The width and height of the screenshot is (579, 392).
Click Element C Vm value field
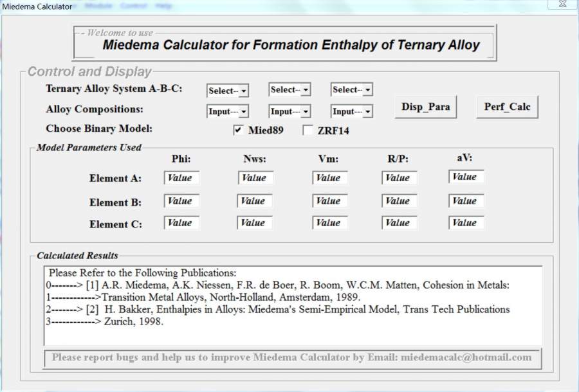click(330, 223)
